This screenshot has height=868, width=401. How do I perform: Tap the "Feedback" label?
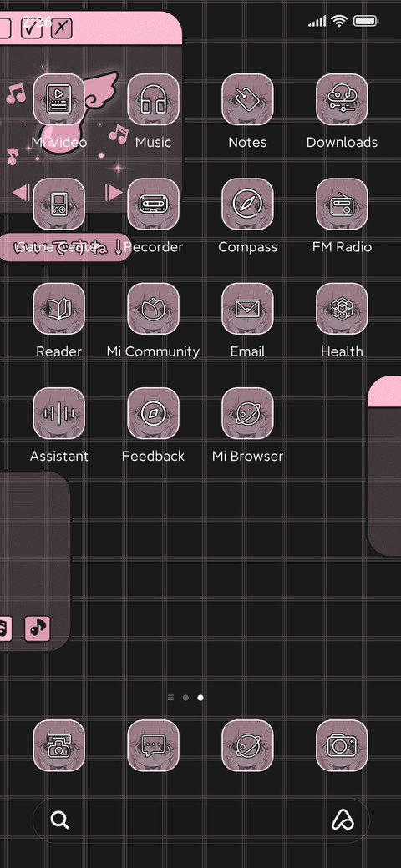coord(154,457)
